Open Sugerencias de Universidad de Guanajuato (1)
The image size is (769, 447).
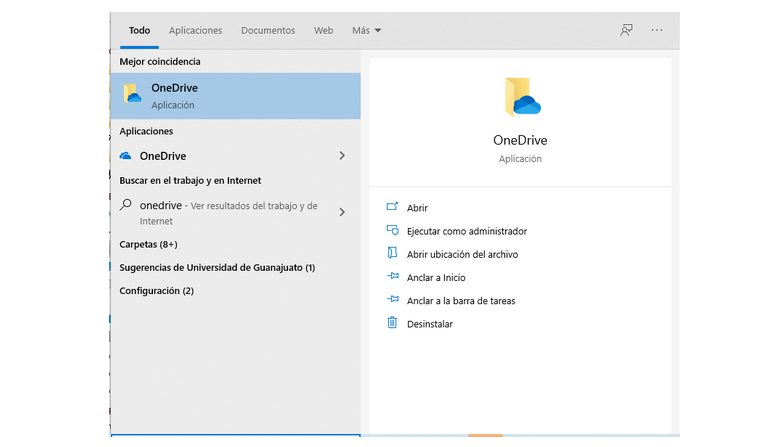(x=217, y=267)
